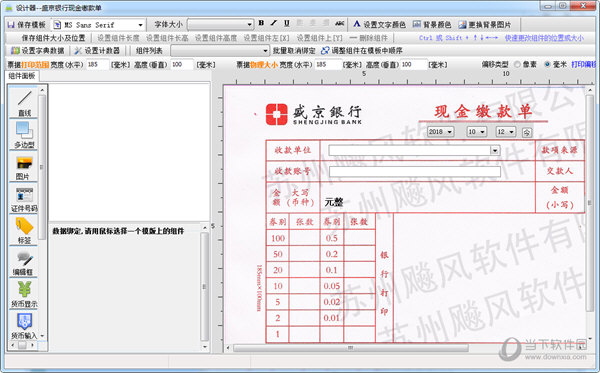Switch to the 组件面板 tab
This screenshot has height=373, width=600.
[x=22, y=76]
